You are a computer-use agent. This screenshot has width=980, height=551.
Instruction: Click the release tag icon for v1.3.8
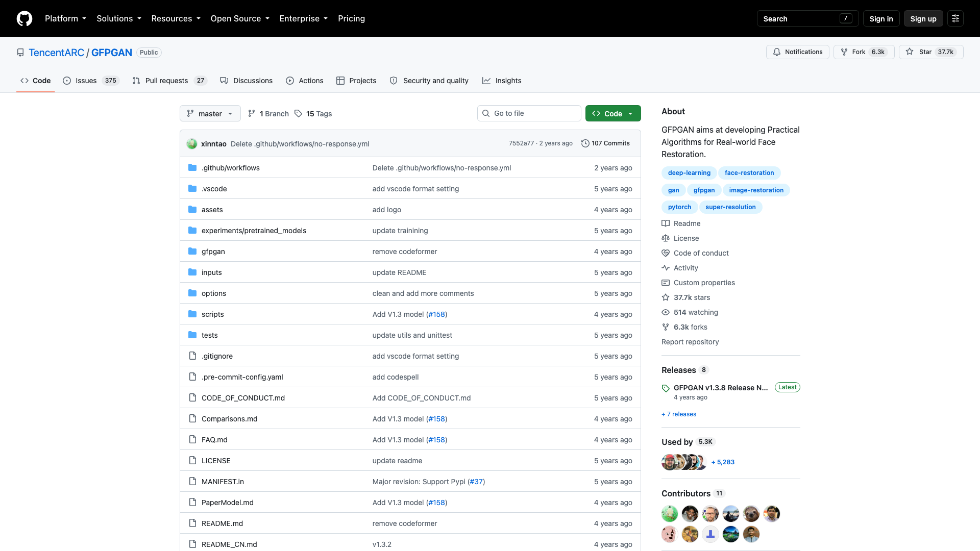(x=666, y=388)
